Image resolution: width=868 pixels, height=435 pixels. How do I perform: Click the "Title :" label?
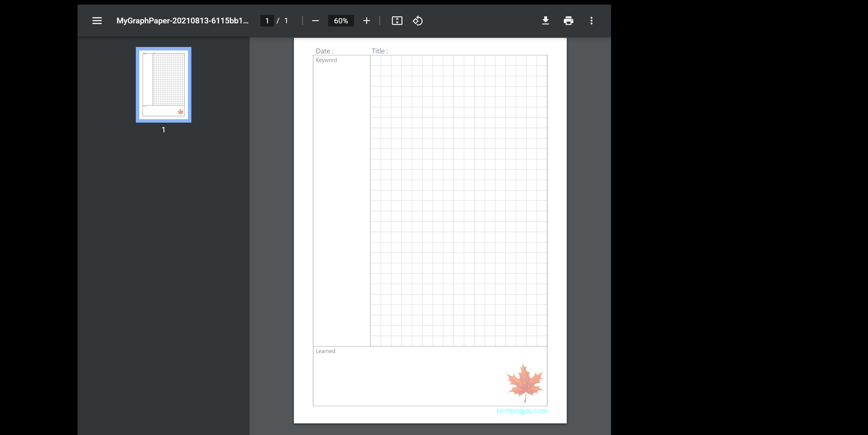[x=380, y=51]
